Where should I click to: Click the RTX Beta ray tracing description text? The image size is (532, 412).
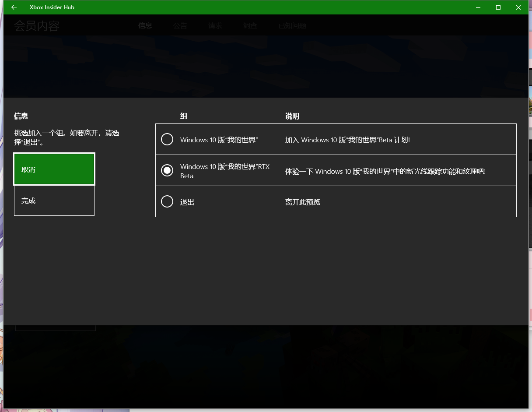(x=385, y=171)
